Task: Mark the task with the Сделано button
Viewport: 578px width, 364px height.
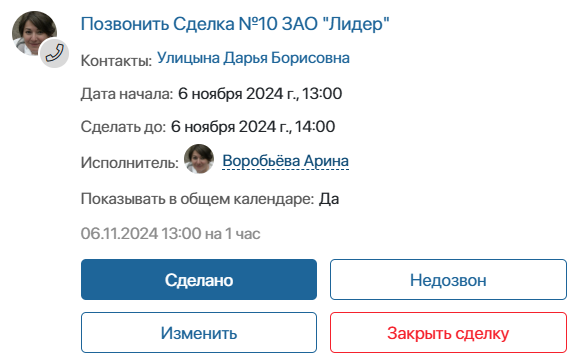Action: coord(199,280)
